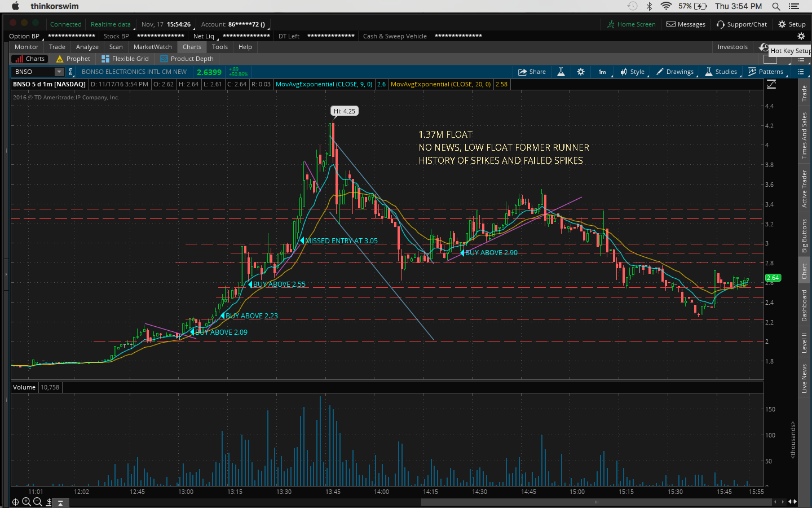The width and height of the screenshot is (812, 508).
Task: Click the zoom in magnifier icon
Action: pos(27,502)
